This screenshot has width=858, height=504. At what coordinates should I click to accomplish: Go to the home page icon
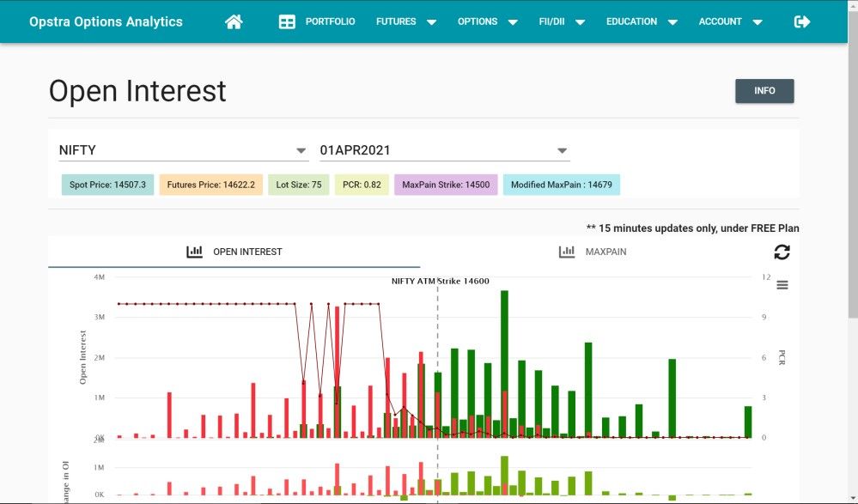234,21
